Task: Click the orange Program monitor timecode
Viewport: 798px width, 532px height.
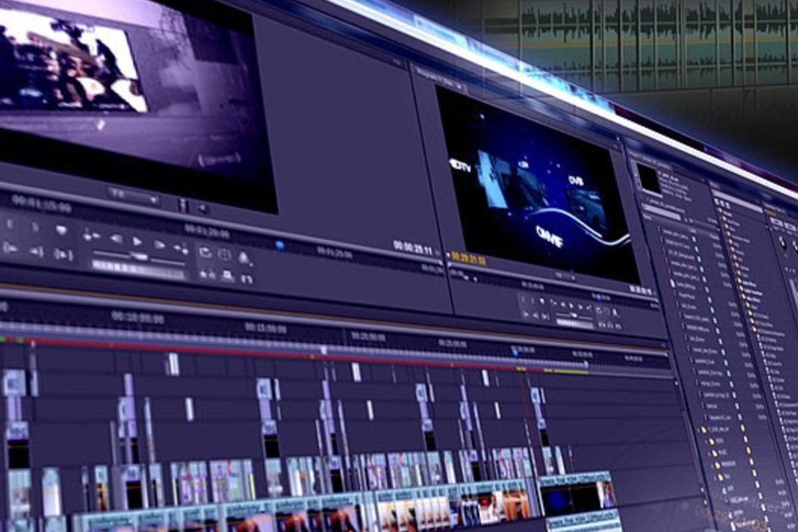Action: tap(468, 258)
